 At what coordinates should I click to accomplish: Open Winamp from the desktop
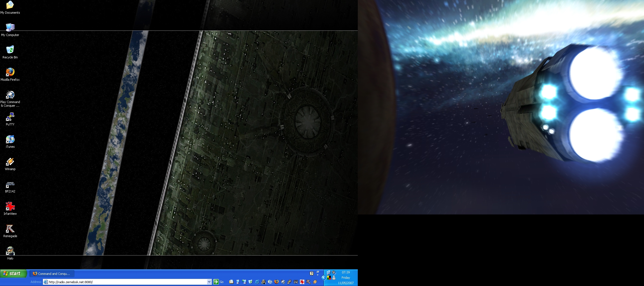pyautogui.click(x=10, y=162)
